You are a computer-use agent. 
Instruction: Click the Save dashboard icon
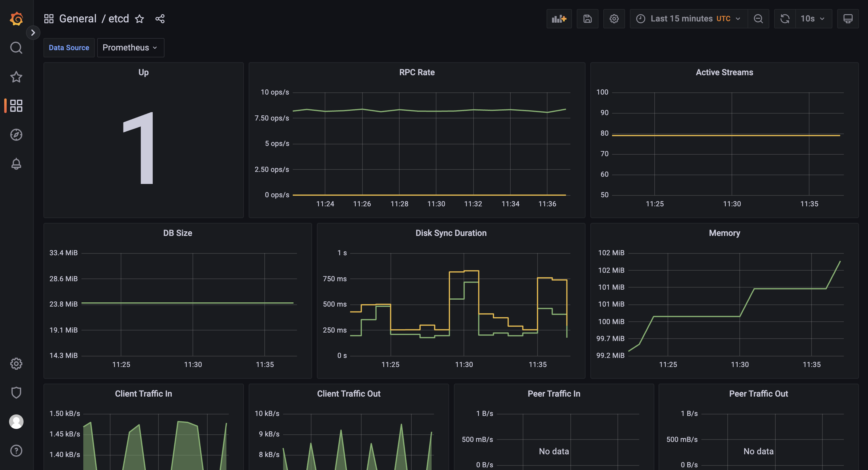(x=587, y=18)
